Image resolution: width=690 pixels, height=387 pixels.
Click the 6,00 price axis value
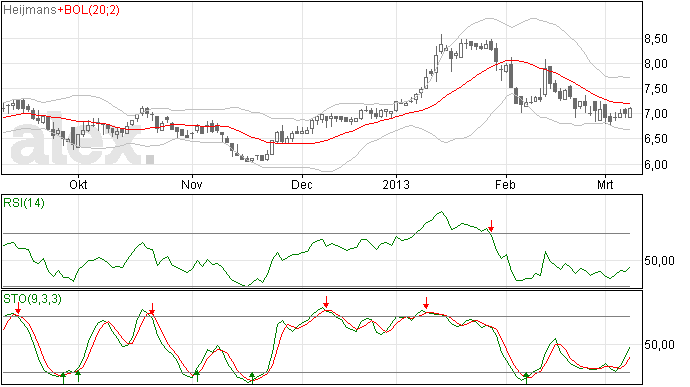(x=656, y=165)
